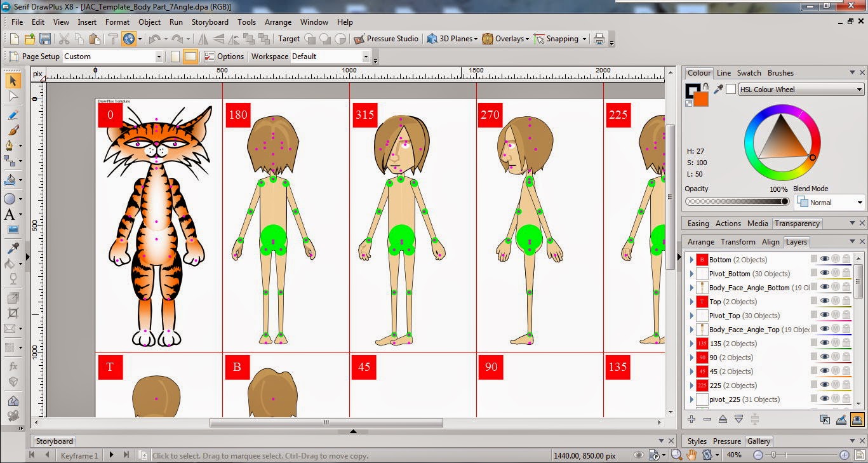Viewport: 868px width, 463px height.
Task: Select the Pointer tool
Action: [x=13, y=81]
